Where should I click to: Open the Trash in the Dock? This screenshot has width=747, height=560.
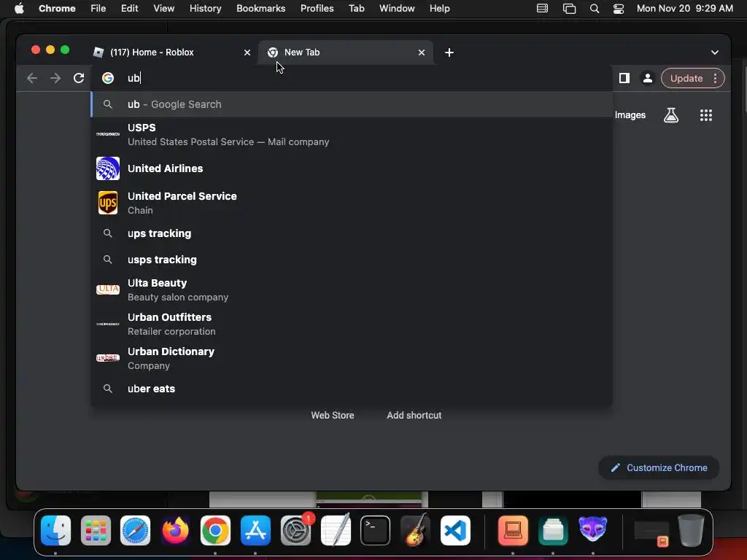[x=691, y=531]
